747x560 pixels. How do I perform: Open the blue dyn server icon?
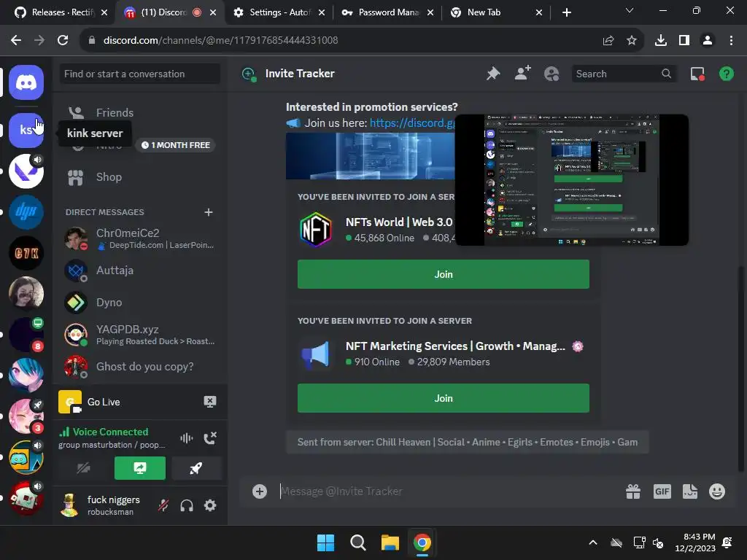pos(26,212)
